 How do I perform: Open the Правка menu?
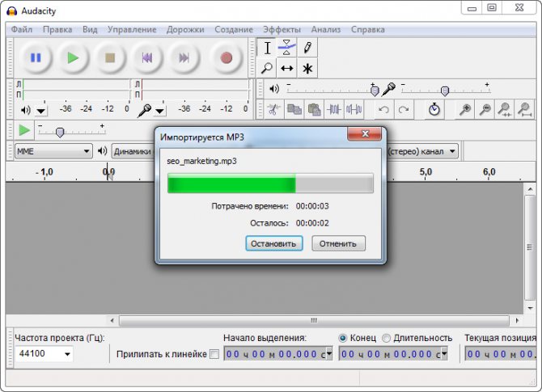(x=57, y=30)
